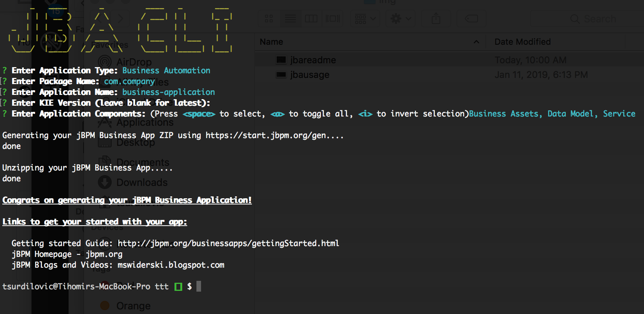Click the jbausage file icon
644x314 pixels.
(x=282, y=75)
